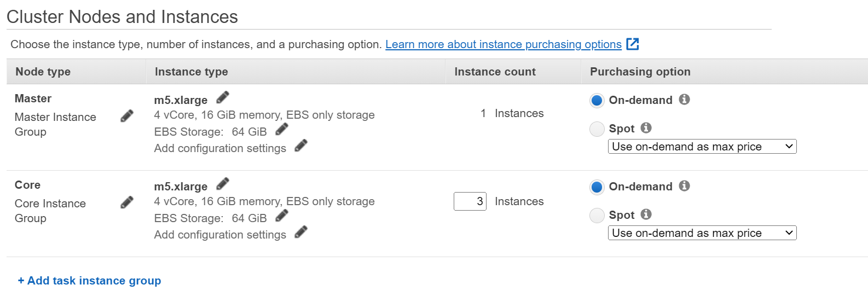Select On-demand for the Core node
This screenshot has height=302, width=868.
pyautogui.click(x=597, y=187)
